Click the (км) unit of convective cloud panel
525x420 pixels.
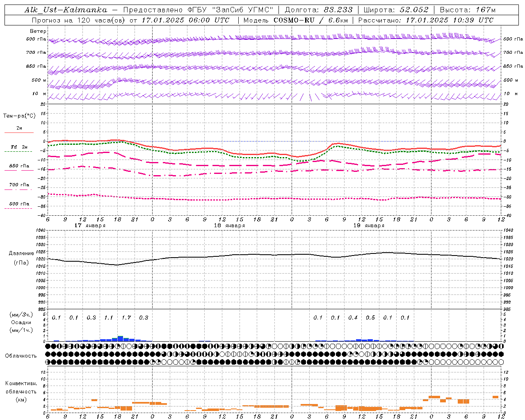click(21, 399)
